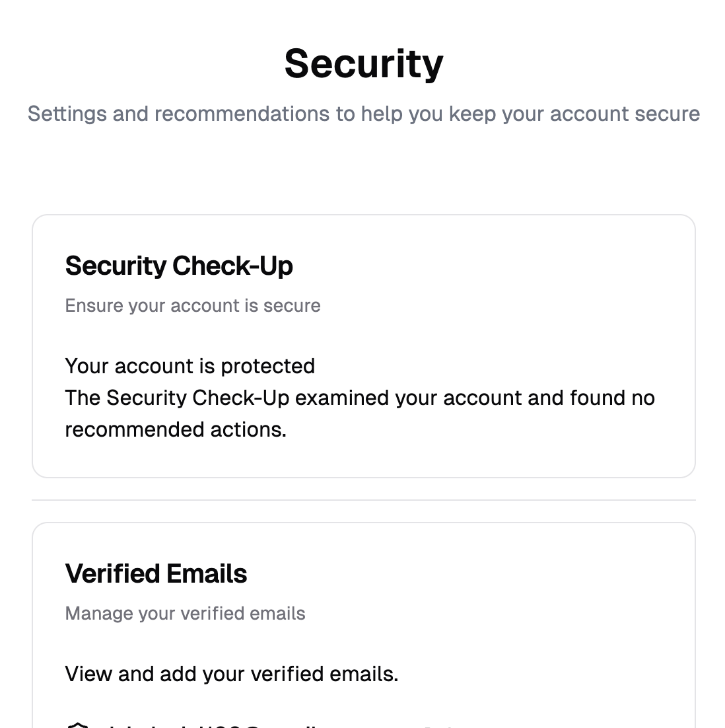725x728 pixels.
Task: Click the security recommendations subtitle text
Action: click(x=362, y=113)
